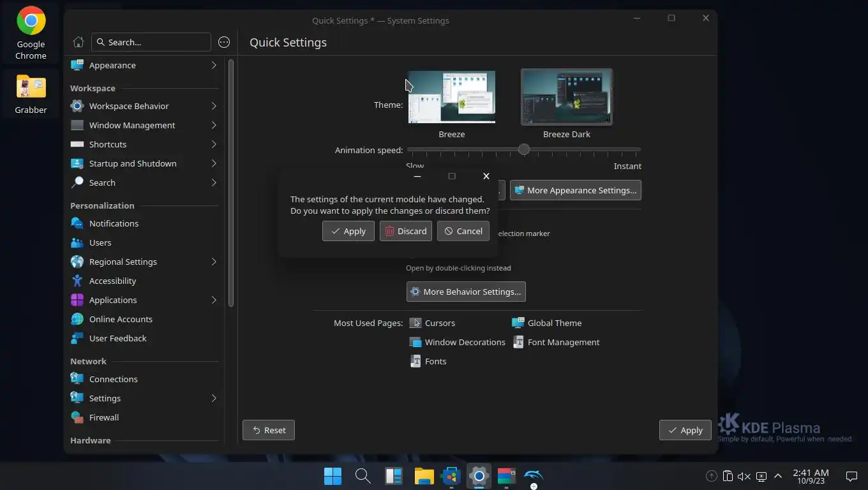
Task: Open the Global Theme page shortcut
Action: pyautogui.click(x=547, y=323)
